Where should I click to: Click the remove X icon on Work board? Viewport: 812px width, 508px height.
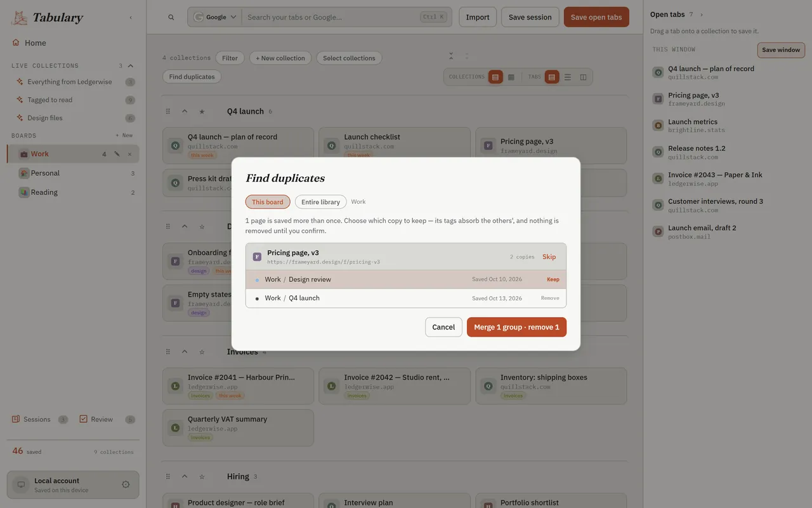coord(130,154)
